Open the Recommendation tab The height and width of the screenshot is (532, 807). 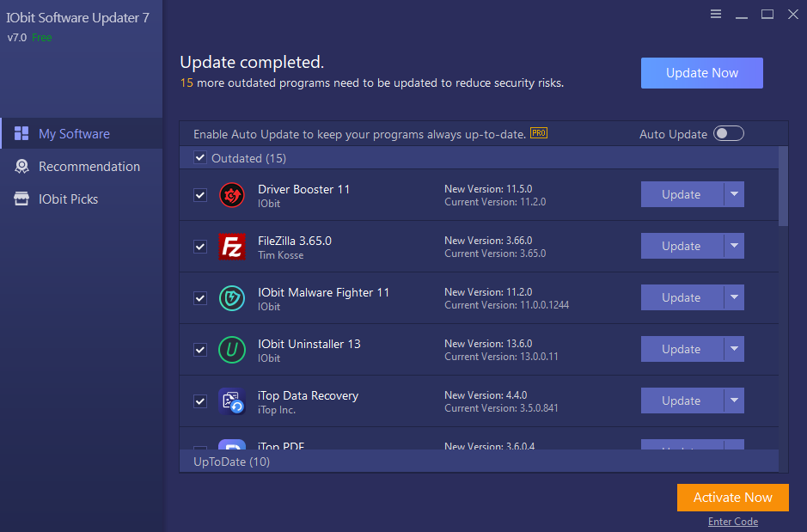(82, 166)
